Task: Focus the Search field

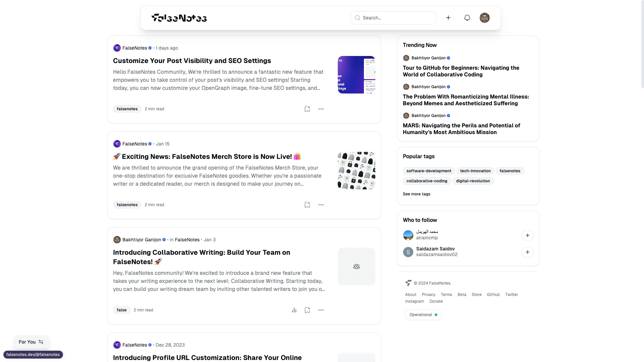Action: coord(393,18)
